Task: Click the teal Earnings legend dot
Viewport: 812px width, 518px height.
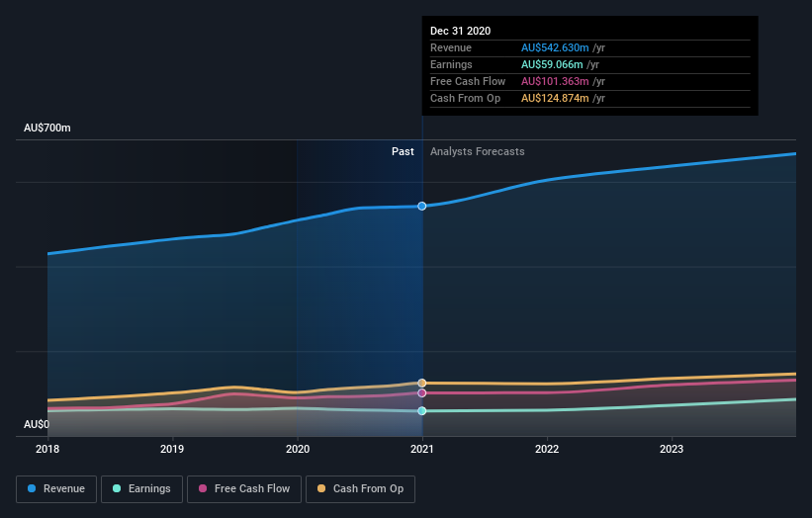Action: 117,488
